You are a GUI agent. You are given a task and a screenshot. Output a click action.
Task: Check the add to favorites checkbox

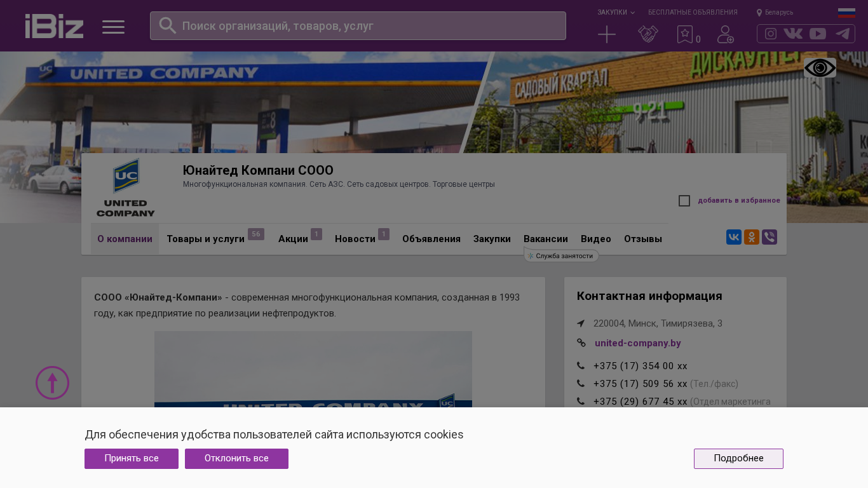tap(684, 201)
